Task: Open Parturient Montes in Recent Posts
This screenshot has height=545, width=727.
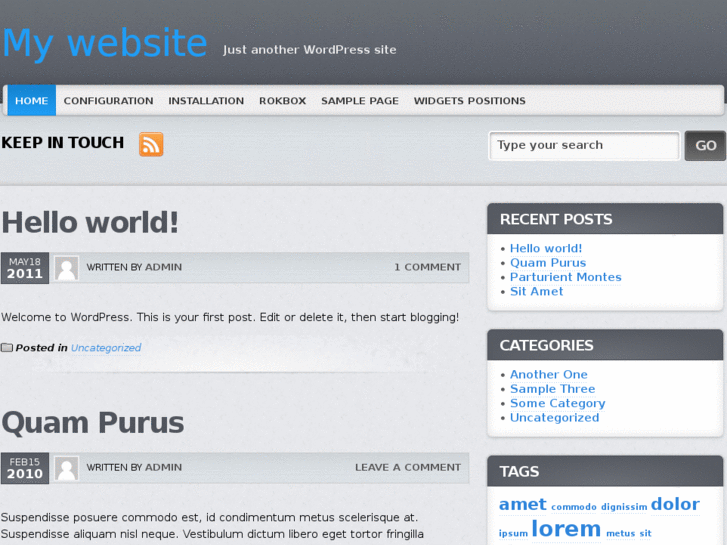Action: point(566,277)
